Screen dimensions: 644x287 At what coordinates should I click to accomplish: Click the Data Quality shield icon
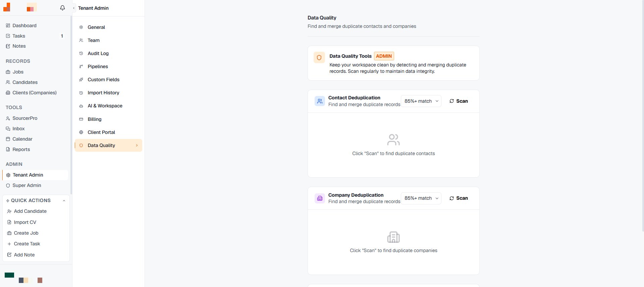pyautogui.click(x=81, y=145)
